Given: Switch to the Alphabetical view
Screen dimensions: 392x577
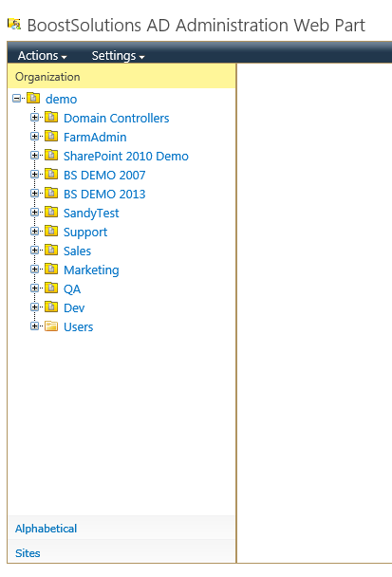Looking at the screenshot, I should pos(46,529).
